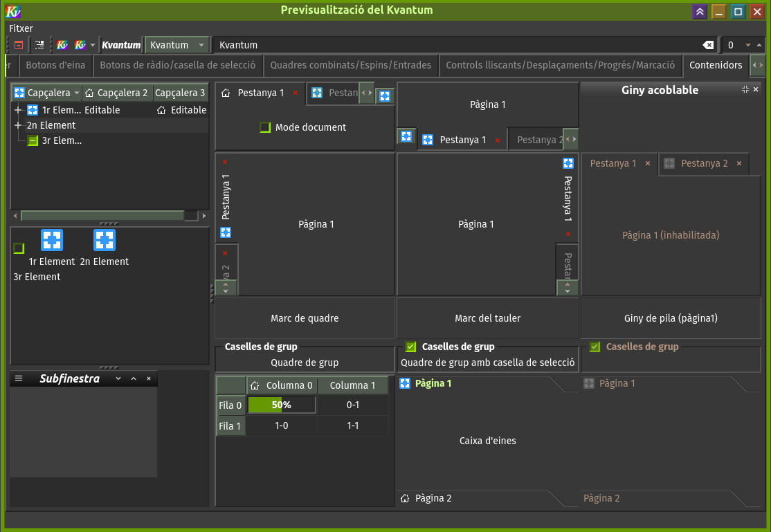Close Pestanya 1 in top-left tab widget
This screenshot has width=771, height=532.
tap(296, 93)
